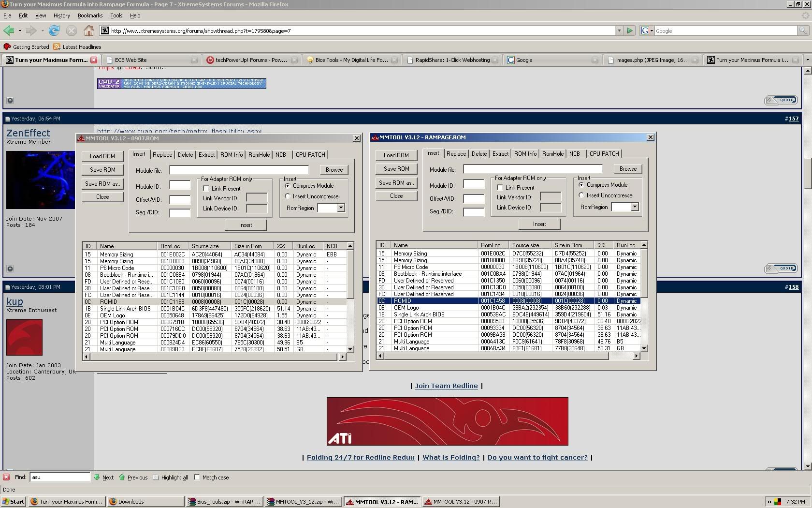
Task: Switch to CPU PATCH tab in 0907.ROM window
Action: click(x=310, y=155)
